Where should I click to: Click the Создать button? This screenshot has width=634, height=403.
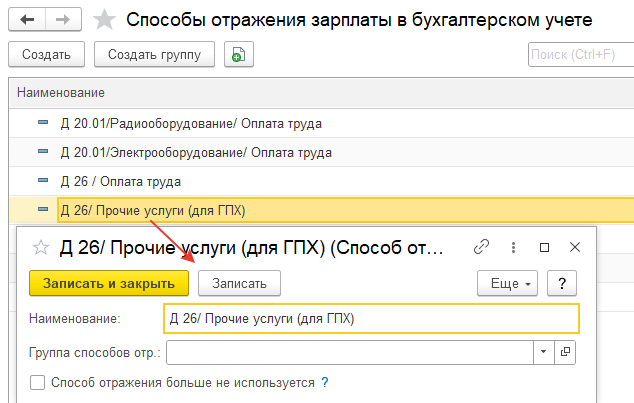click(46, 54)
